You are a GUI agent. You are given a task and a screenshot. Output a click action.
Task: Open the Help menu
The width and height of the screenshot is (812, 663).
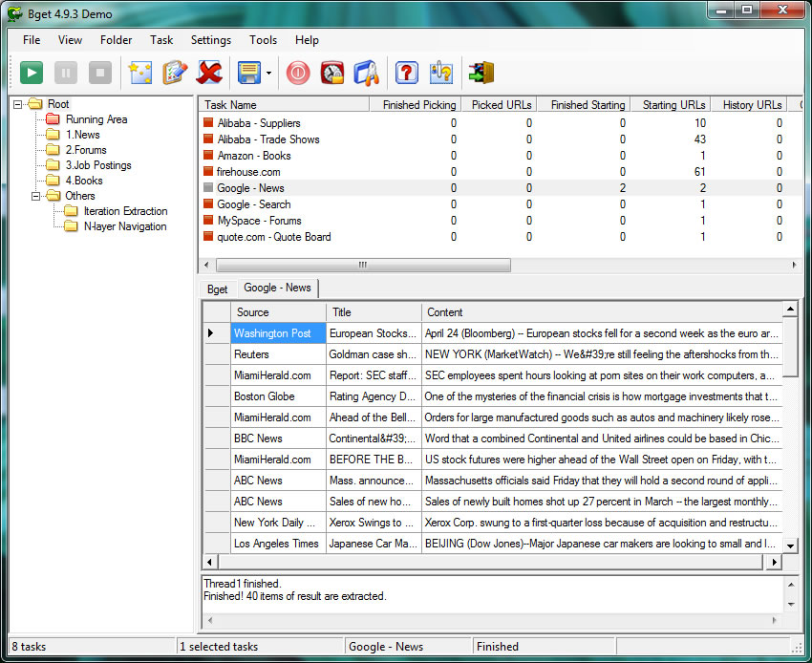pyautogui.click(x=307, y=40)
